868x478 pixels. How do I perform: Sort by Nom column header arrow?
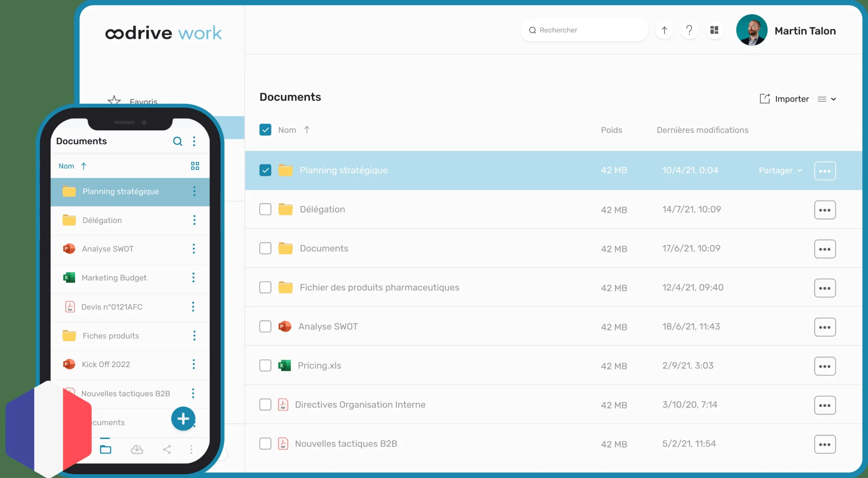[x=307, y=130]
